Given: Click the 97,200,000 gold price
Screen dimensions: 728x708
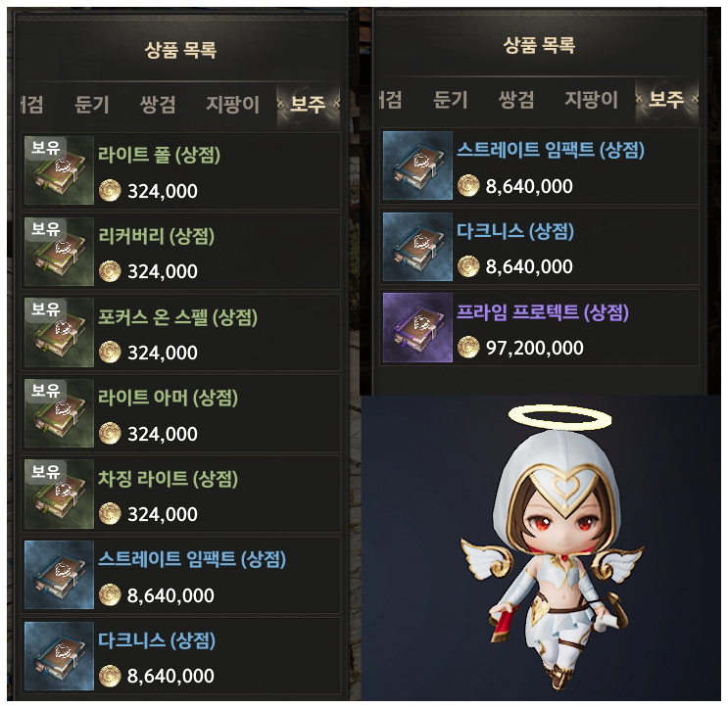Looking at the screenshot, I should pyautogui.click(x=534, y=348).
